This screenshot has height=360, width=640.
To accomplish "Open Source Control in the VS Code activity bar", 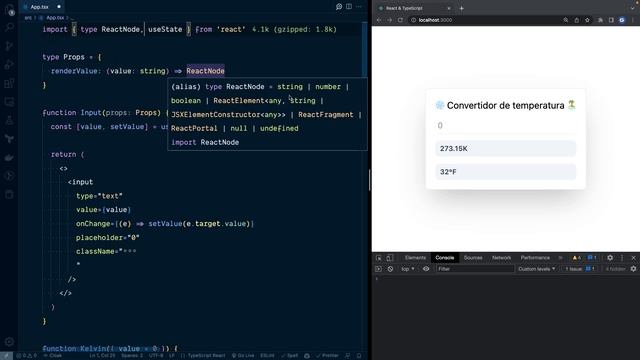I will click(9, 46).
